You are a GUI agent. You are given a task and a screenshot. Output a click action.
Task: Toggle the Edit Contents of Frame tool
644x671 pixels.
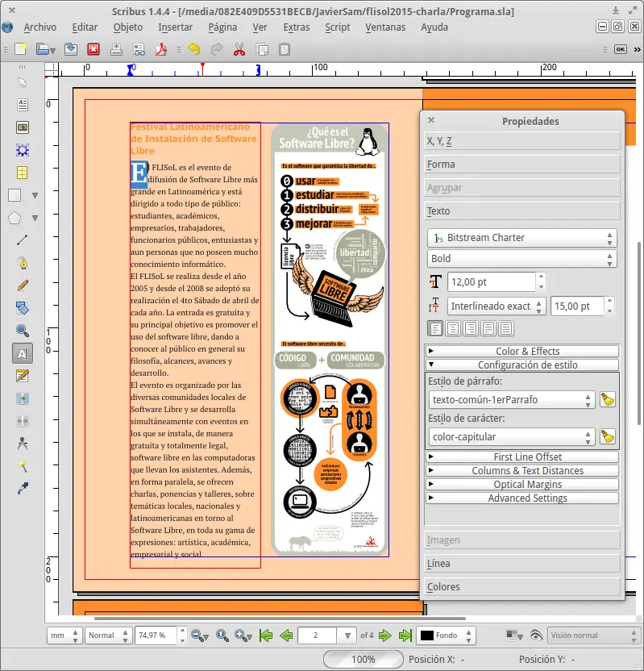(23, 353)
